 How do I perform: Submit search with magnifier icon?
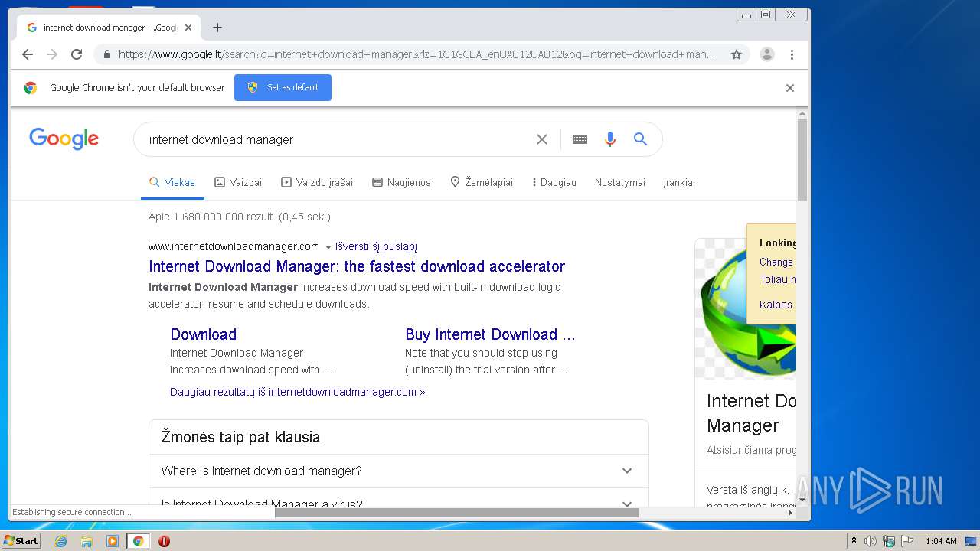pos(641,139)
